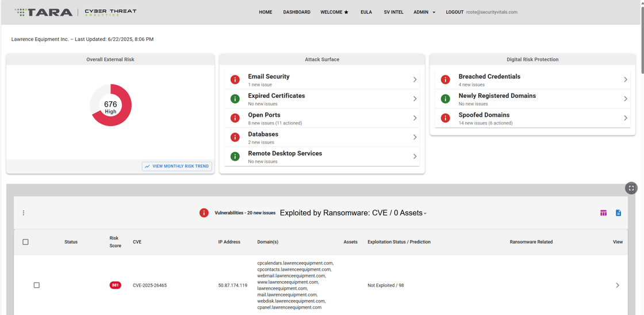The height and width of the screenshot is (315, 644).
Task: Open SV INTEL in the navigation bar
Action: coord(393,12)
